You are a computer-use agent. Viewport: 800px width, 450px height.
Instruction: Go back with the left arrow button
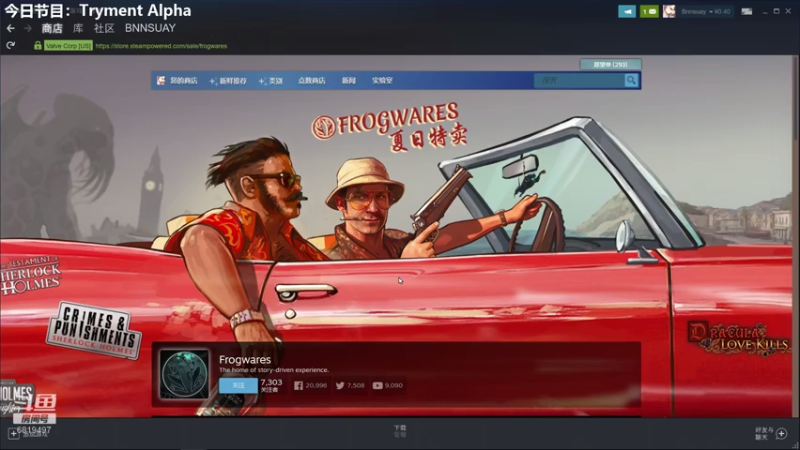10,29
